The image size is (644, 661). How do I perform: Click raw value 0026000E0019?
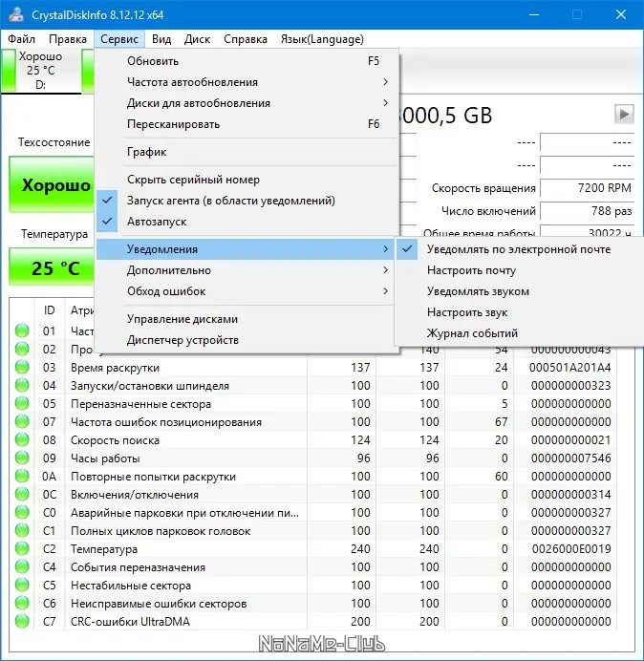click(571, 549)
